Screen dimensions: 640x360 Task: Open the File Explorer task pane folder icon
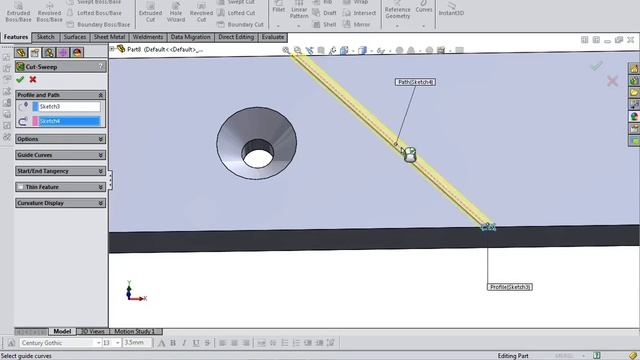[x=634, y=93]
